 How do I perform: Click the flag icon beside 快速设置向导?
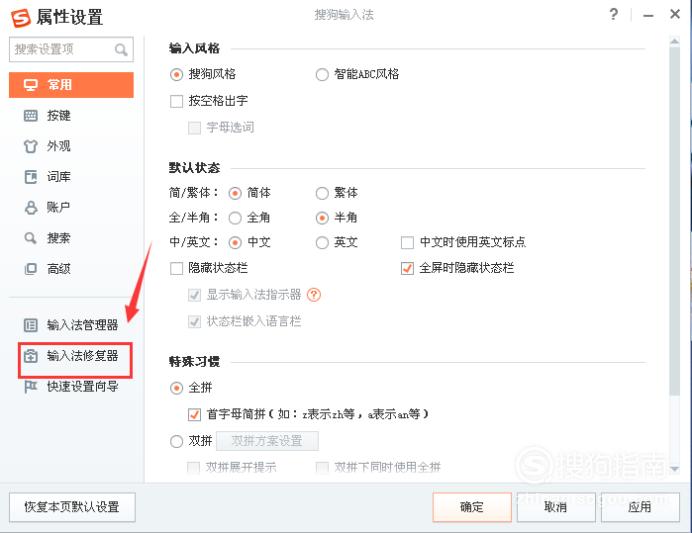(30, 387)
